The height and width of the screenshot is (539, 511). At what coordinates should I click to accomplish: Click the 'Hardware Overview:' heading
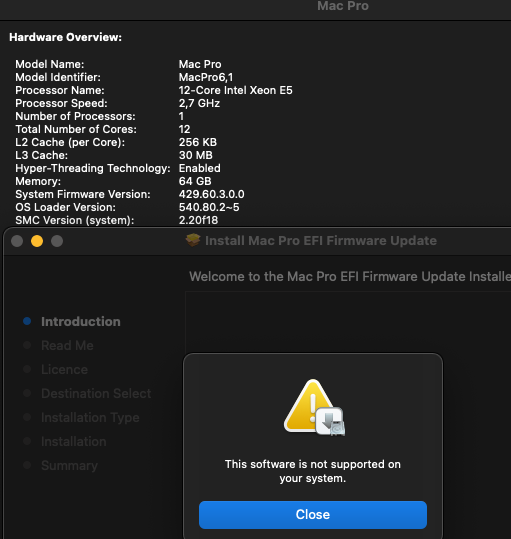pyautogui.click(x=66, y=37)
